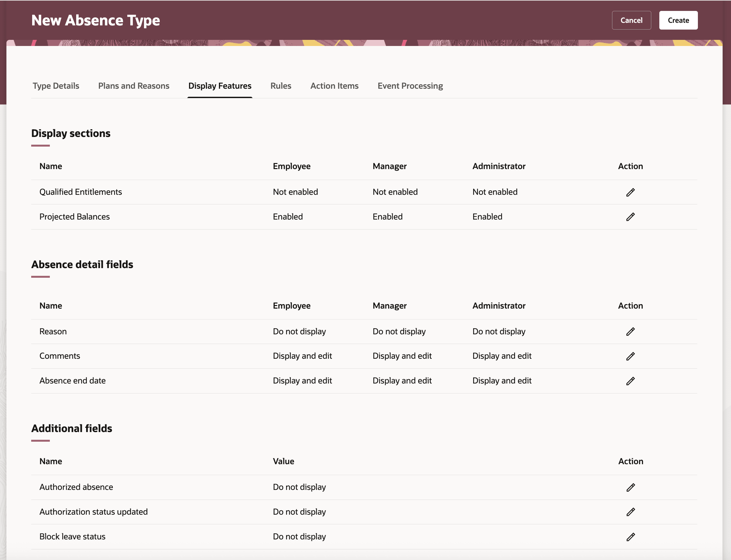Click the Create button
The width and height of the screenshot is (731, 560).
click(x=678, y=20)
